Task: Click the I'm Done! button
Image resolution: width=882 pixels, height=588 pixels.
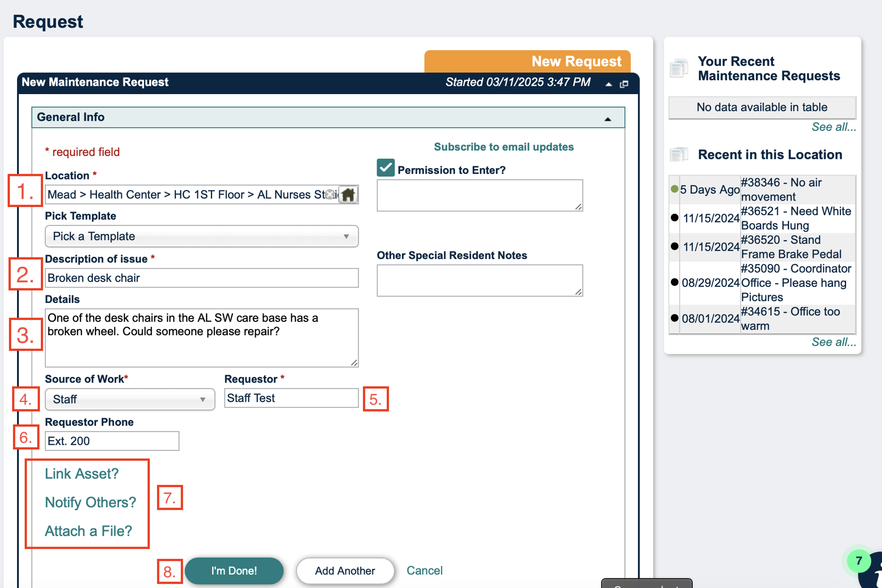Action: 234,571
